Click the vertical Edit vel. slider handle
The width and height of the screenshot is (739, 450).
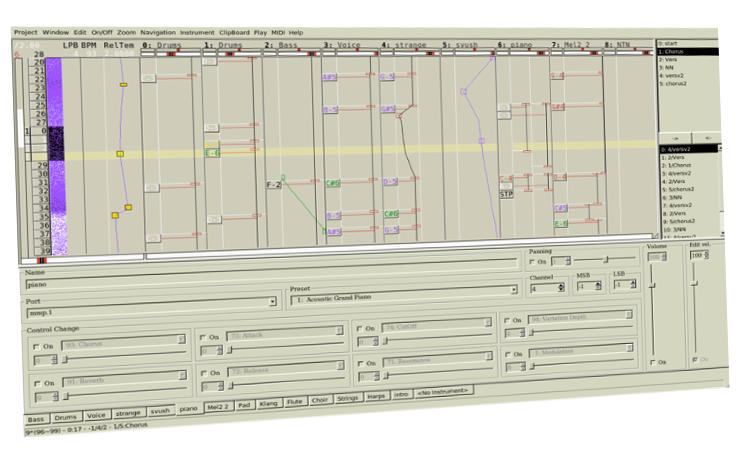click(x=694, y=283)
